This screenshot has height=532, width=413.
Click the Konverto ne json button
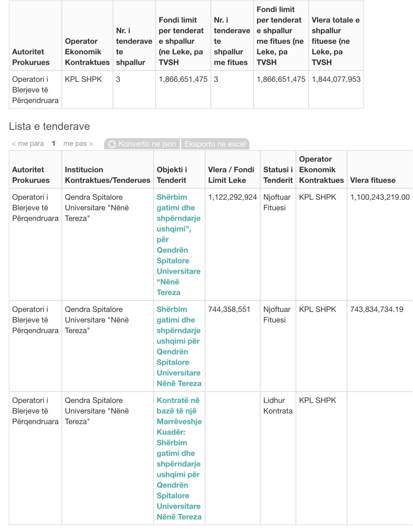[142, 144]
